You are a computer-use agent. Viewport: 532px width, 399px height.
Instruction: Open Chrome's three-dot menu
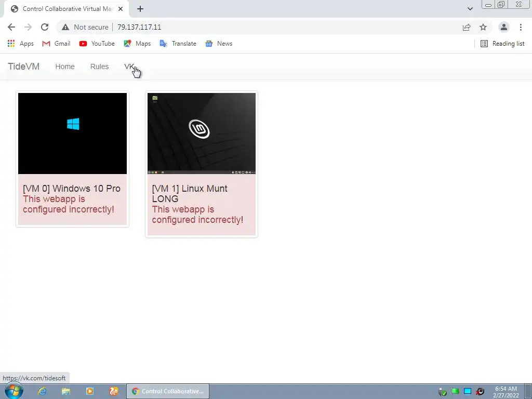pyautogui.click(x=521, y=27)
